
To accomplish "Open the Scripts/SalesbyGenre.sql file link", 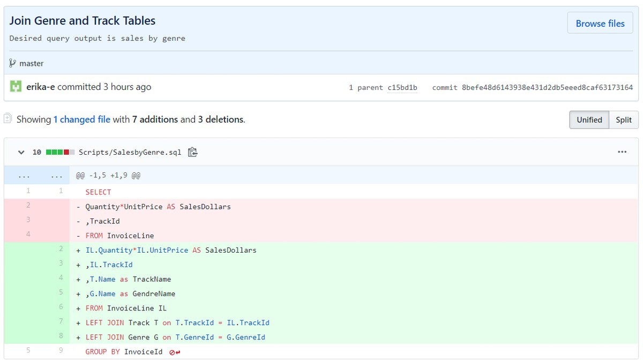I will pos(130,152).
